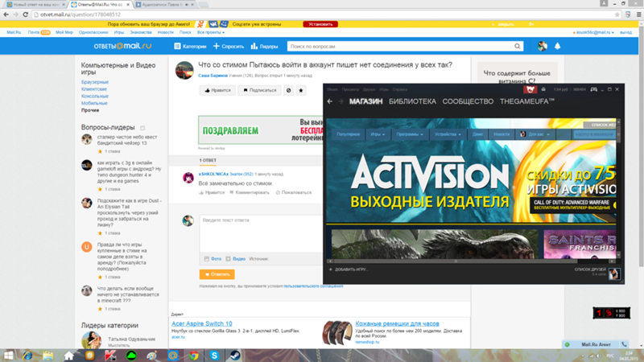Expand the Все проекты dropdown
This screenshot has width=644, height=362.
(211, 32)
